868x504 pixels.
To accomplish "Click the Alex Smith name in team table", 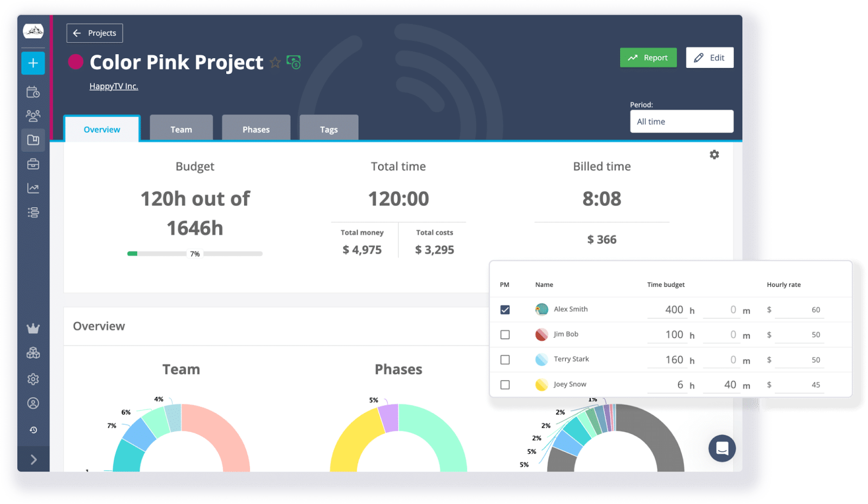I will tap(571, 309).
